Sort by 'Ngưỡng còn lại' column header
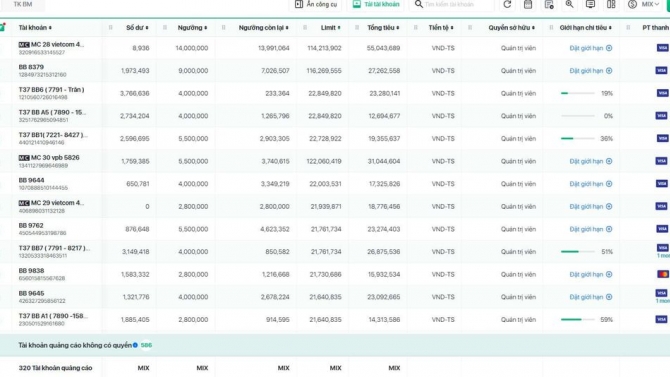 (263, 28)
